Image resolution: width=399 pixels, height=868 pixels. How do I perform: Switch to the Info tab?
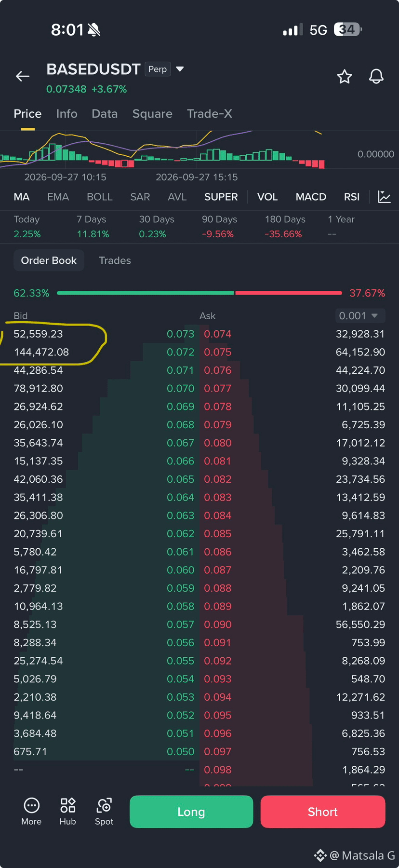pyautogui.click(x=66, y=114)
